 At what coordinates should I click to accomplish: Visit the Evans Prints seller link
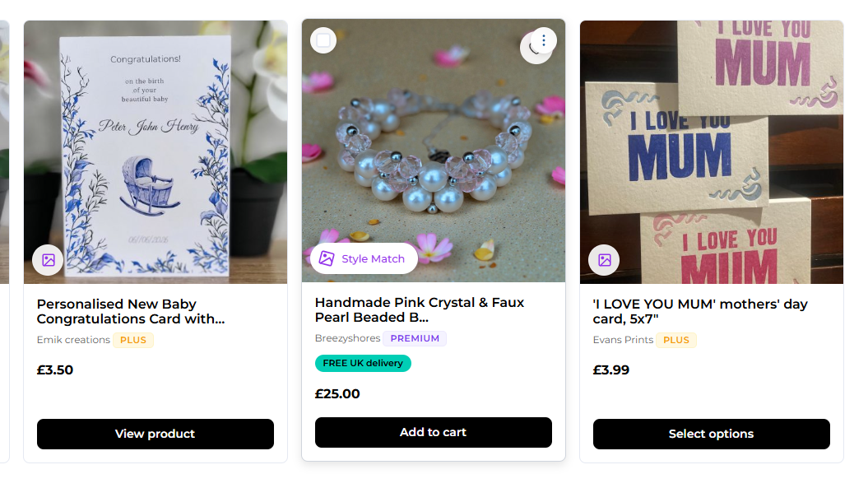point(623,340)
